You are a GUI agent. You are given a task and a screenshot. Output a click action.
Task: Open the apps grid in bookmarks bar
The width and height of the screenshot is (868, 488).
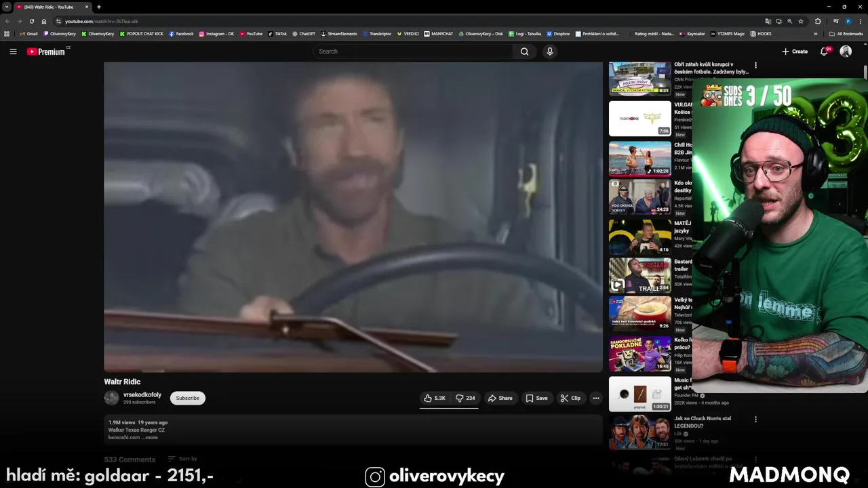(x=7, y=33)
